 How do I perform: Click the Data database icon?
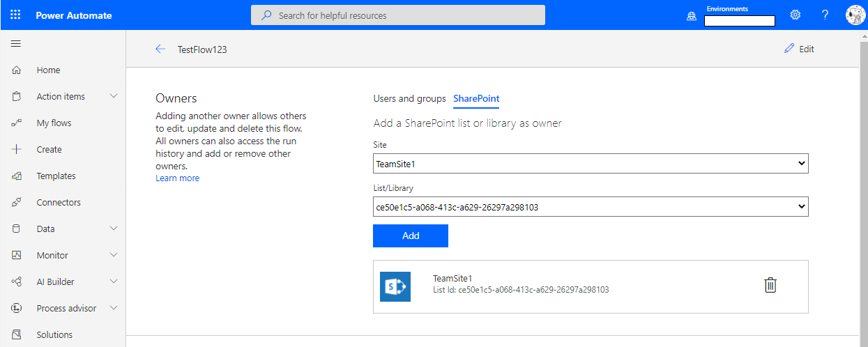click(17, 229)
